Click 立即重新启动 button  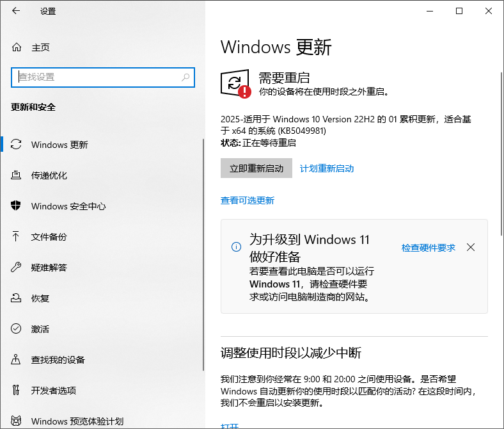(x=256, y=168)
